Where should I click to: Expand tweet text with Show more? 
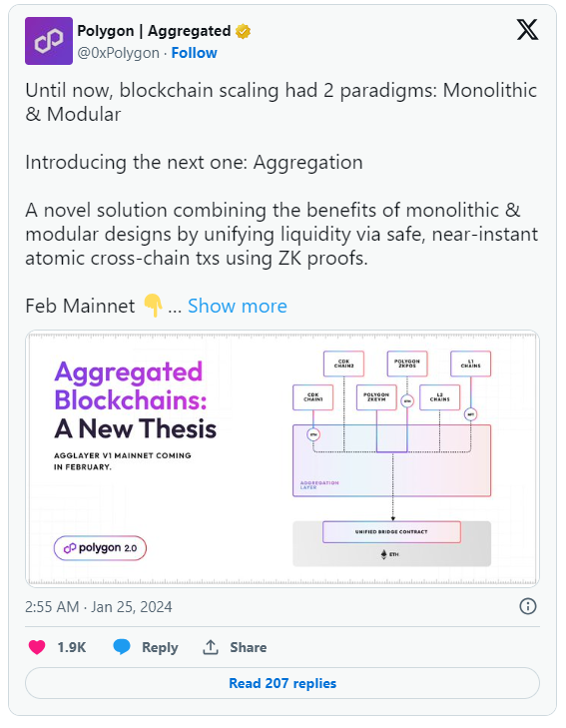(x=237, y=306)
